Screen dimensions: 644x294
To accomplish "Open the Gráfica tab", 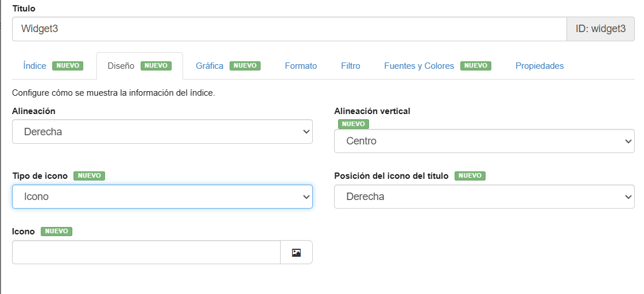I will pos(210,66).
